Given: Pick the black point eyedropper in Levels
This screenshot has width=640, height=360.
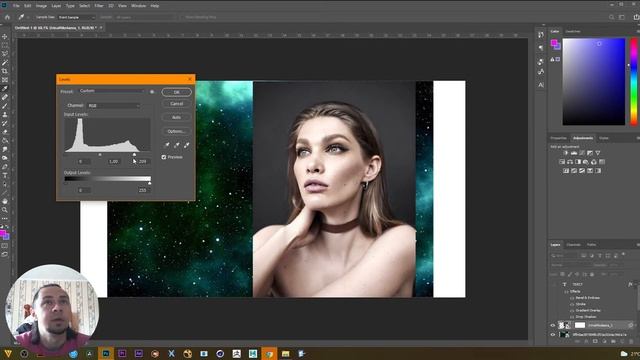Looking at the screenshot, I should pos(167,145).
